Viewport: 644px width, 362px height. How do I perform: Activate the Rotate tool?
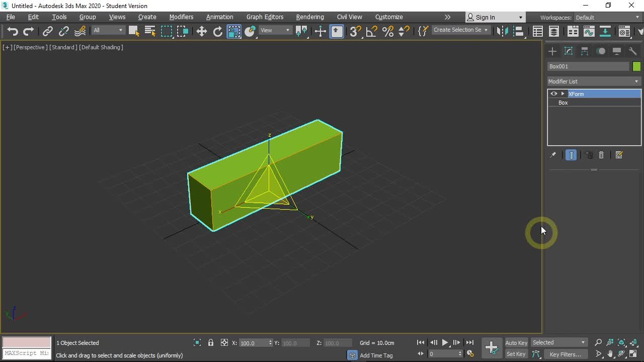(217, 31)
